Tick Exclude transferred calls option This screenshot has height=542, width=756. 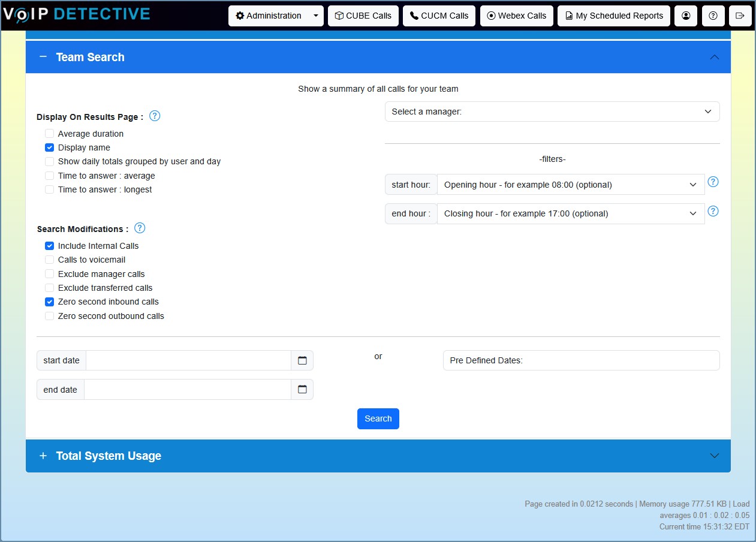(50, 288)
